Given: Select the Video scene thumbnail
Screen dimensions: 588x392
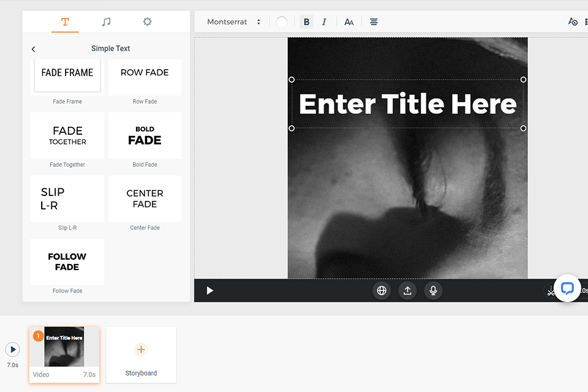Looking at the screenshot, I should (64, 347).
